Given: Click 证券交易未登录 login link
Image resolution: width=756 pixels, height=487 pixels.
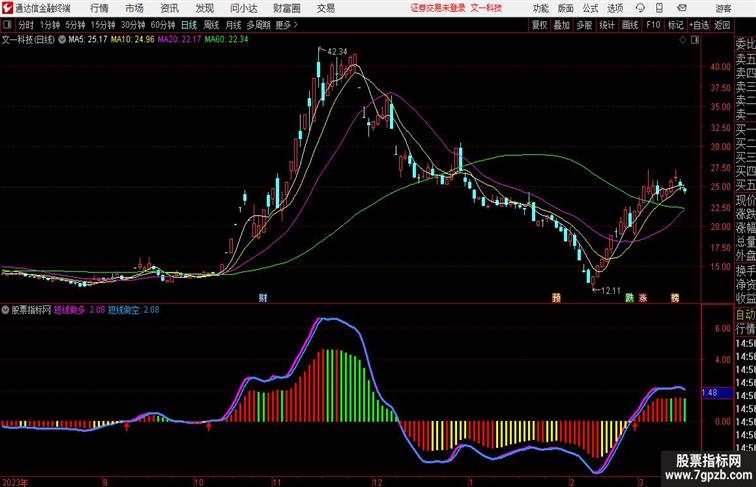Looking at the screenshot, I should click(438, 8).
